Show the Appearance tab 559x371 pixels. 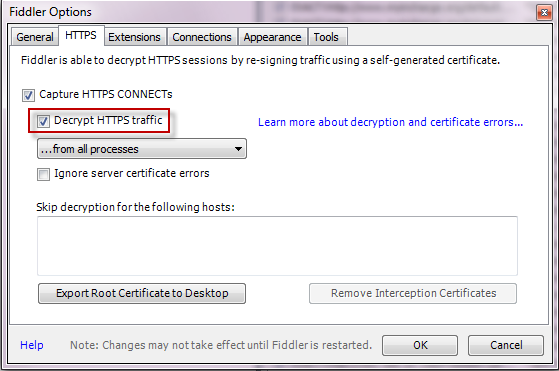click(x=272, y=37)
